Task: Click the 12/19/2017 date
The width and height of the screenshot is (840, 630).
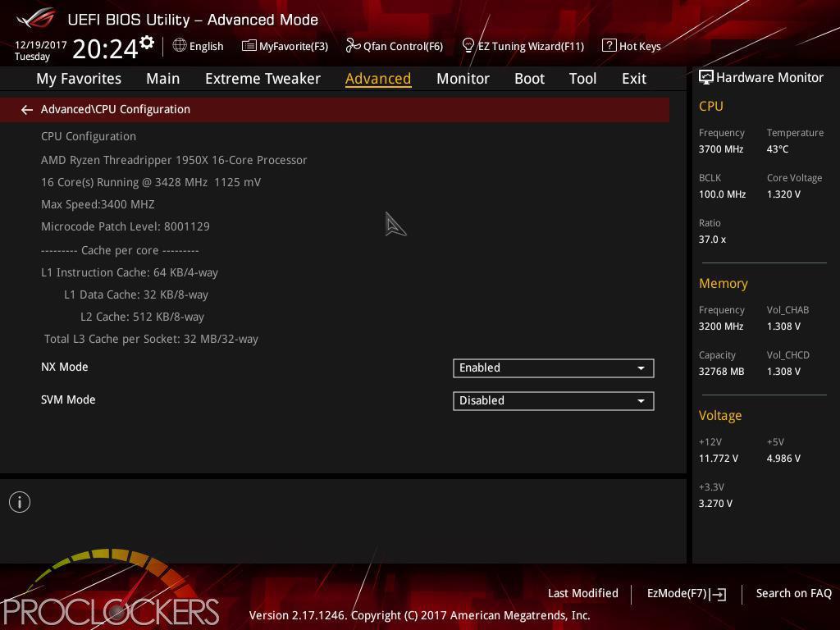Action: click(41, 44)
